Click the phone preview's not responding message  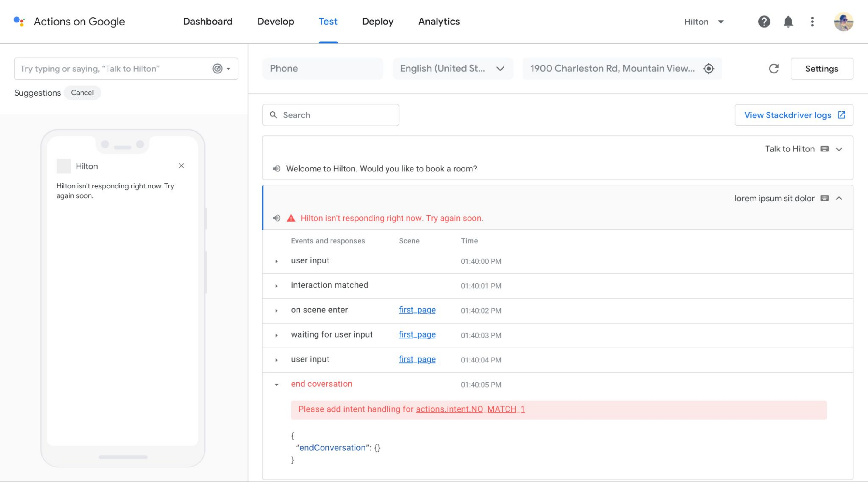tap(115, 191)
